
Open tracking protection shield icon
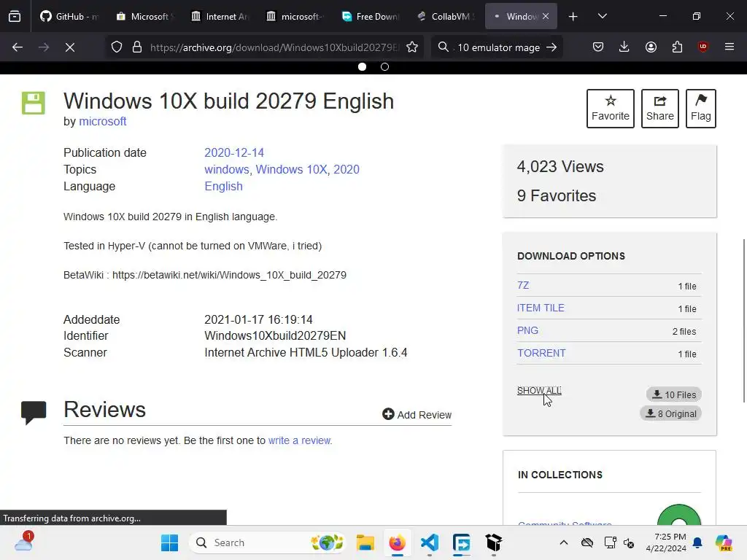coord(117,47)
